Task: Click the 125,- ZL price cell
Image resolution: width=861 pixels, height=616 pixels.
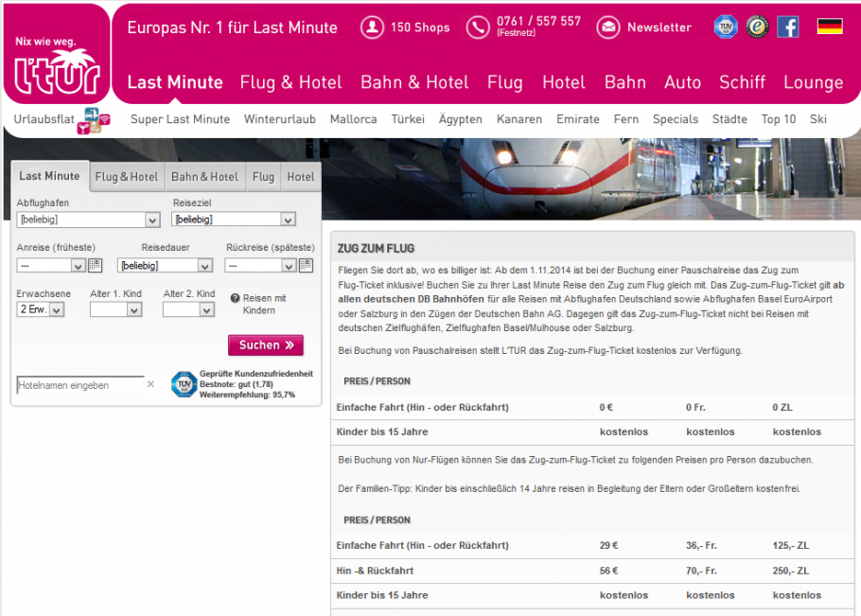Action: pos(790,545)
